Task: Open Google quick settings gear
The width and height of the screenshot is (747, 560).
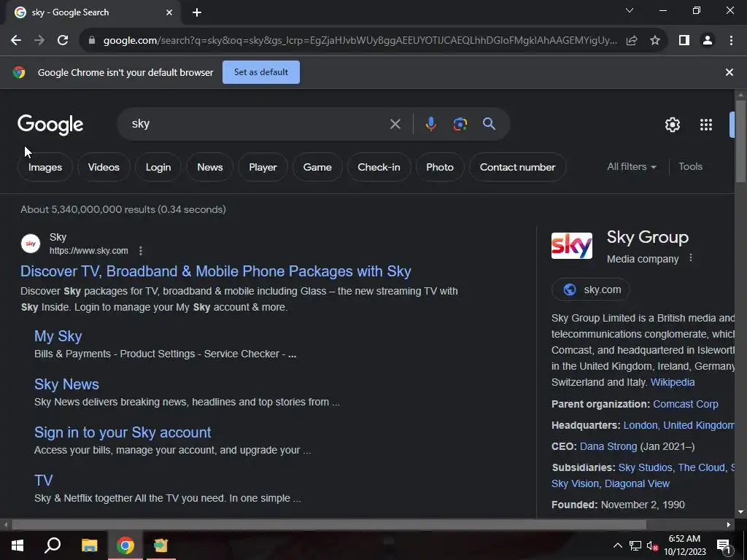Action: [x=672, y=125]
